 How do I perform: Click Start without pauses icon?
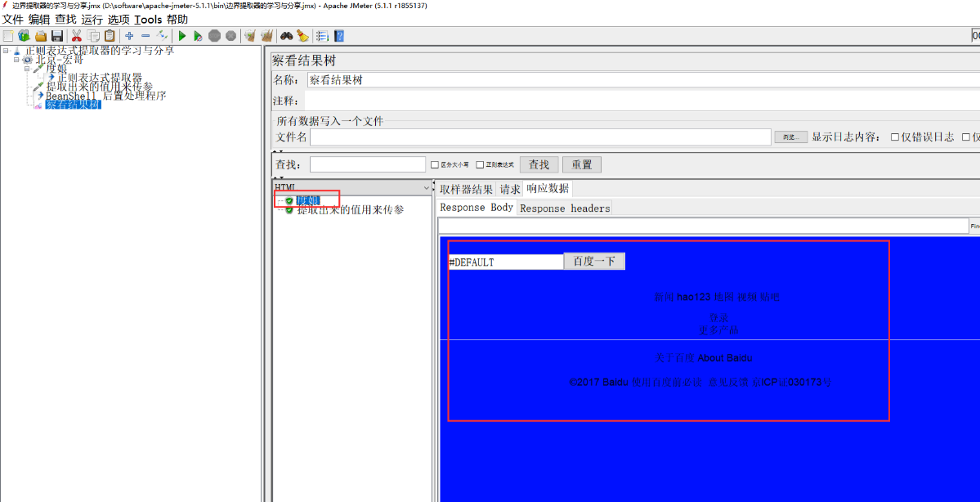198,36
